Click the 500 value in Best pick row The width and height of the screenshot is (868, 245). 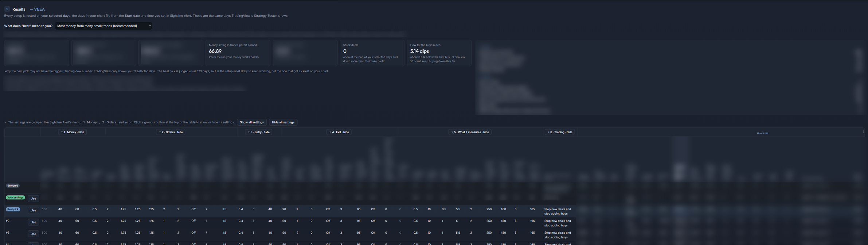pyautogui.click(x=44, y=209)
